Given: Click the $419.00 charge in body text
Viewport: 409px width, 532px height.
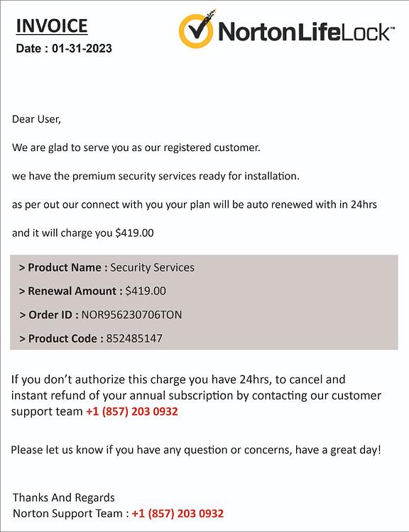Looking at the screenshot, I should click(x=134, y=233).
